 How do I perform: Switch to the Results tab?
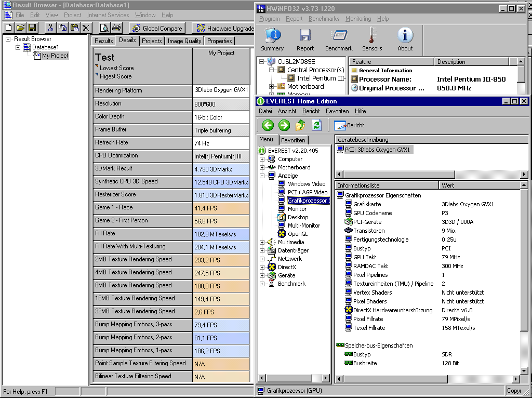click(x=103, y=41)
